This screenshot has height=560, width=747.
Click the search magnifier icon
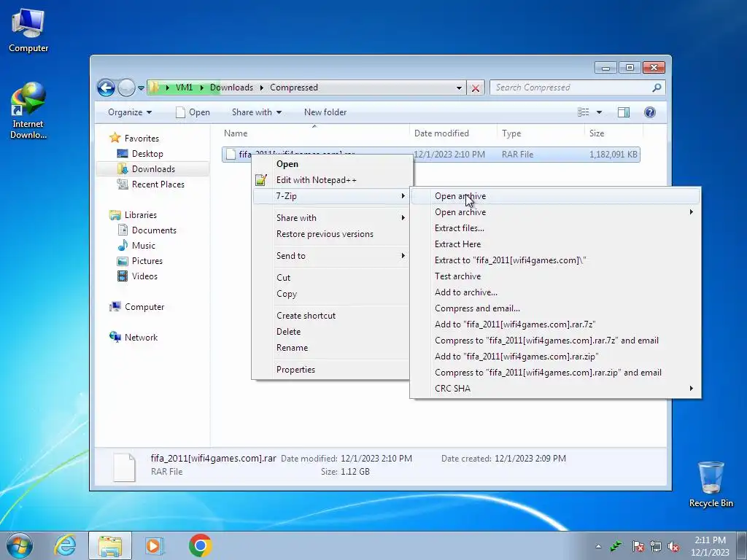tap(657, 87)
